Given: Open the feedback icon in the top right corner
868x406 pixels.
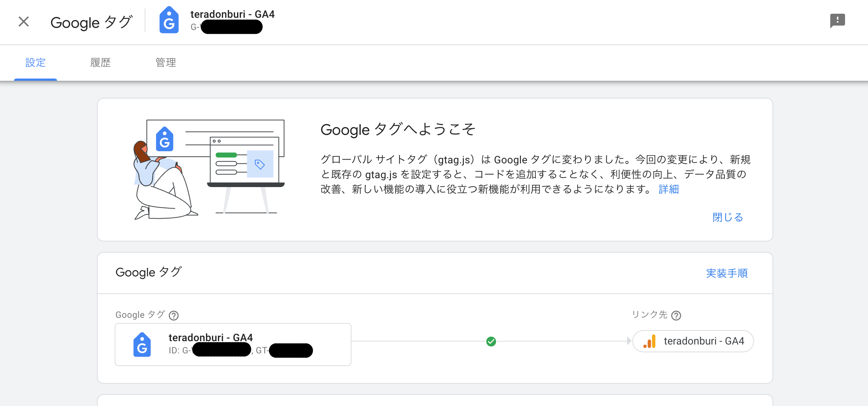Looking at the screenshot, I should [838, 20].
